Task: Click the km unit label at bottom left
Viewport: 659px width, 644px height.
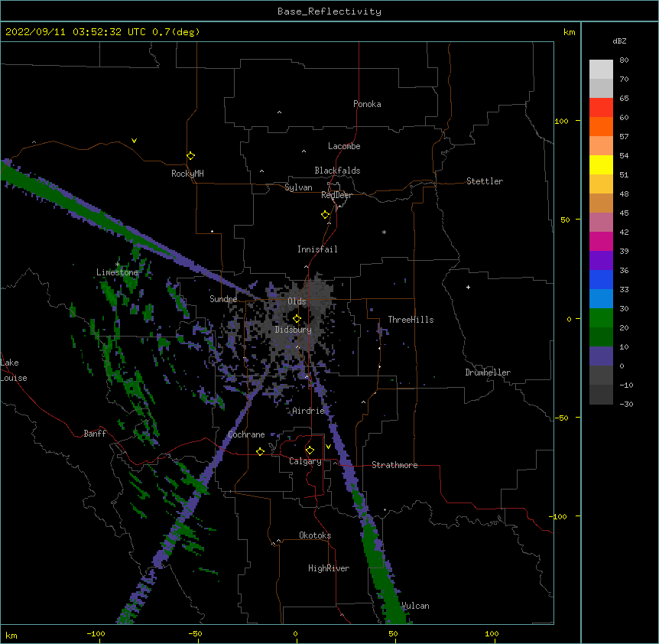Action: point(11,636)
